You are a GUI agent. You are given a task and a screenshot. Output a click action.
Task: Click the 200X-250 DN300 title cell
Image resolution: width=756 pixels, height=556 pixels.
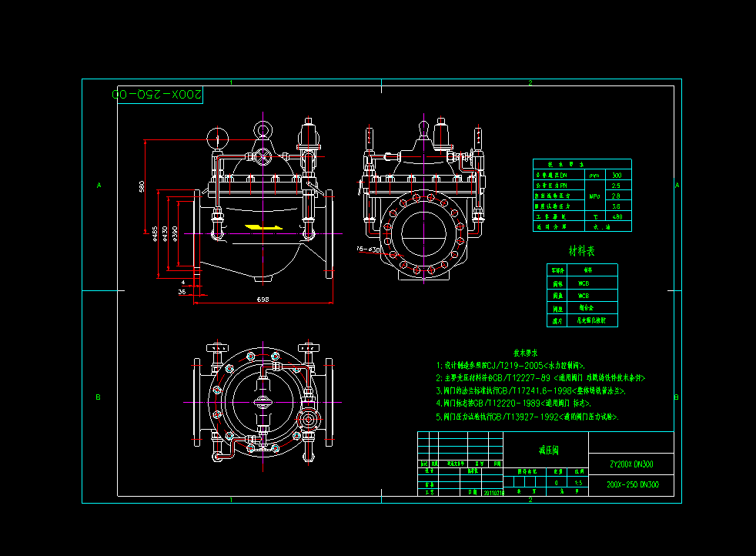pos(631,484)
